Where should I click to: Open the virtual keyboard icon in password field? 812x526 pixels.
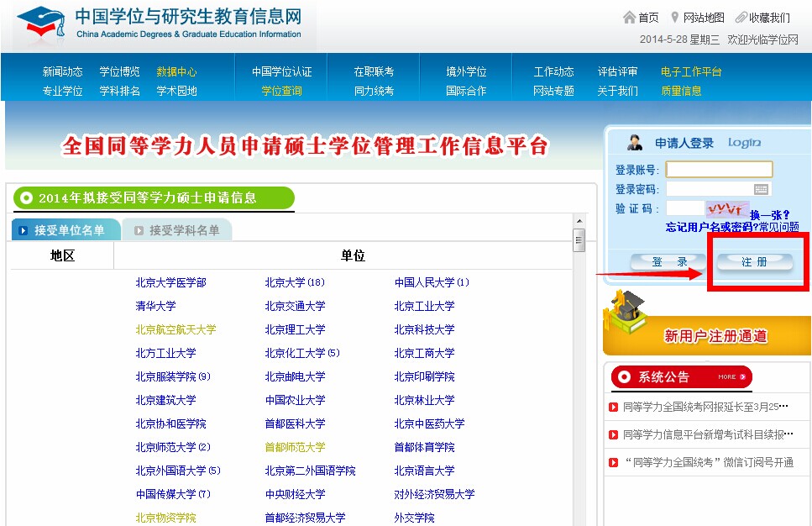[762, 190]
